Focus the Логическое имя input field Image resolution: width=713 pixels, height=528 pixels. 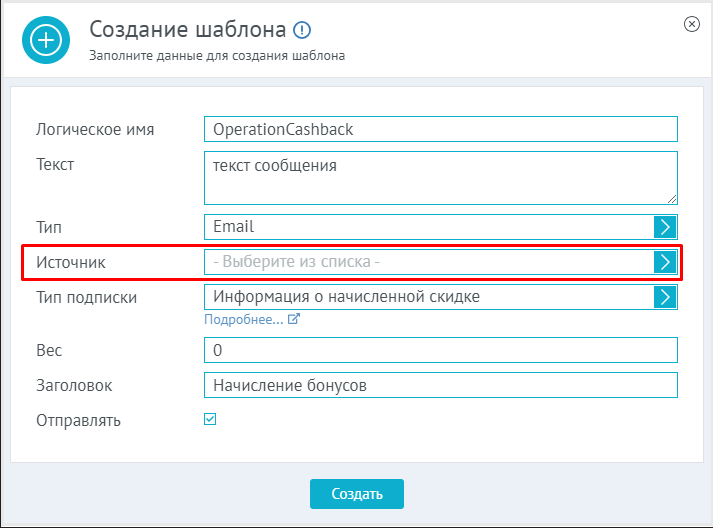point(441,129)
